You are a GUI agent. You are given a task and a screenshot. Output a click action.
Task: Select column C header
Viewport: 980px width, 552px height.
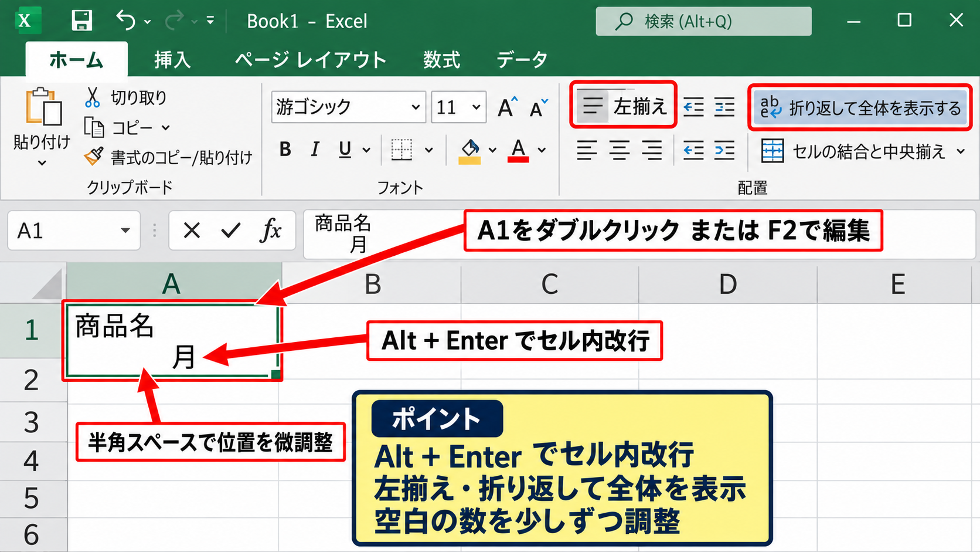click(550, 283)
